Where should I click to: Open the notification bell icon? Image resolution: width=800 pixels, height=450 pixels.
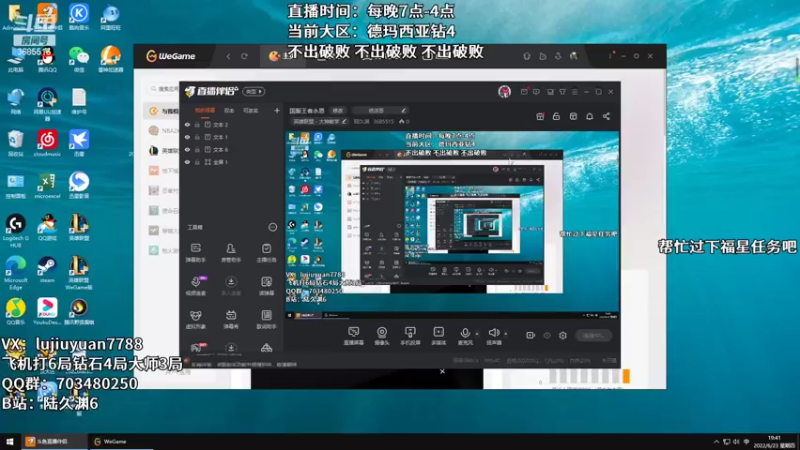click(x=589, y=116)
